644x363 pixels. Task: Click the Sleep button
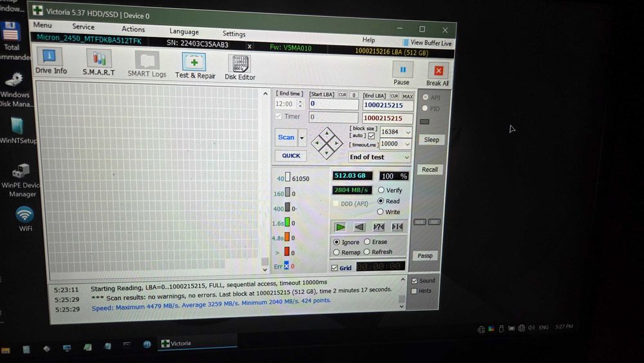(x=431, y=140)
